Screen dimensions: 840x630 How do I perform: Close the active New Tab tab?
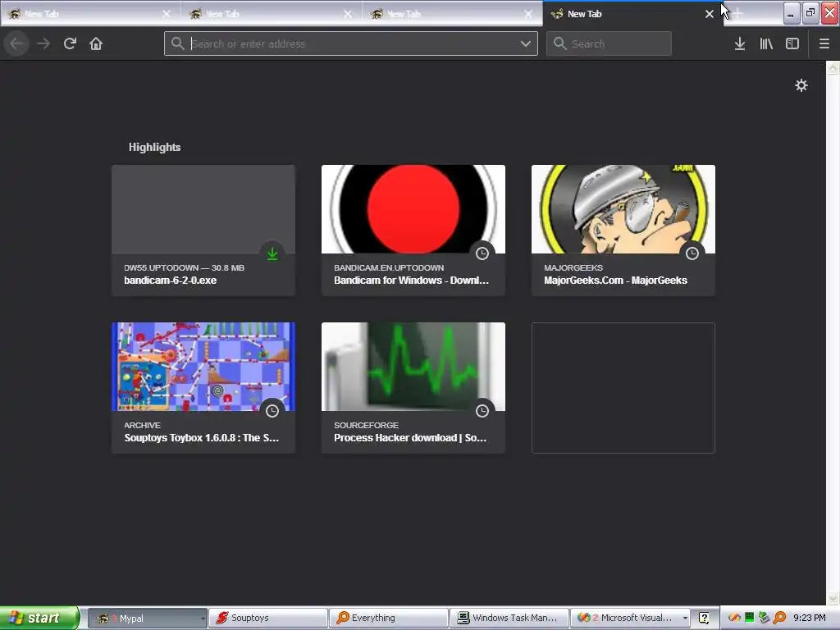710,14
